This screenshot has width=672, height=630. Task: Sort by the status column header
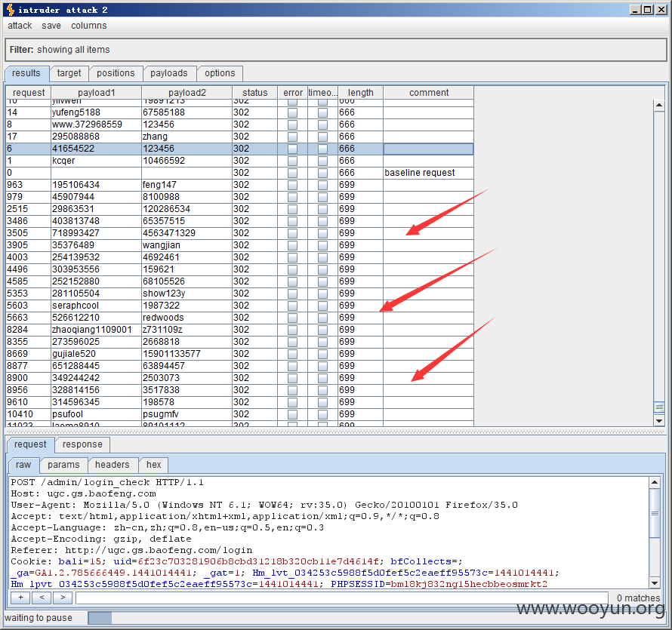click(x=254, y=93)
